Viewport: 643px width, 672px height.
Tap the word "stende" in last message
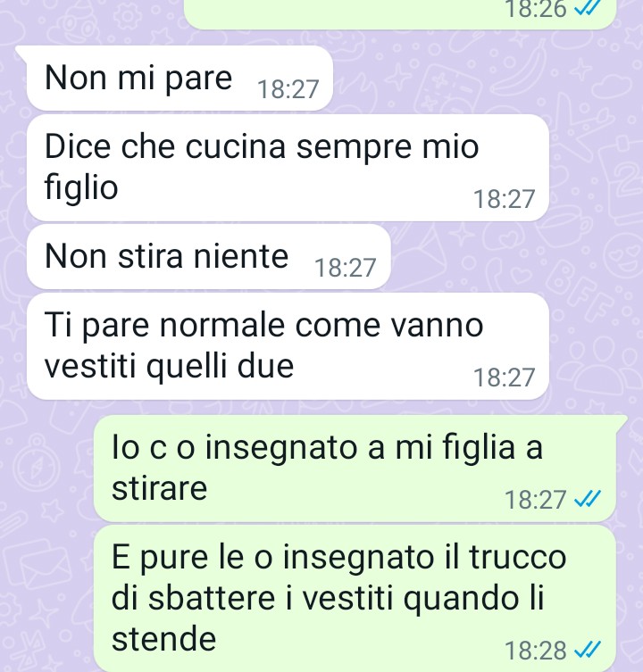163,639
